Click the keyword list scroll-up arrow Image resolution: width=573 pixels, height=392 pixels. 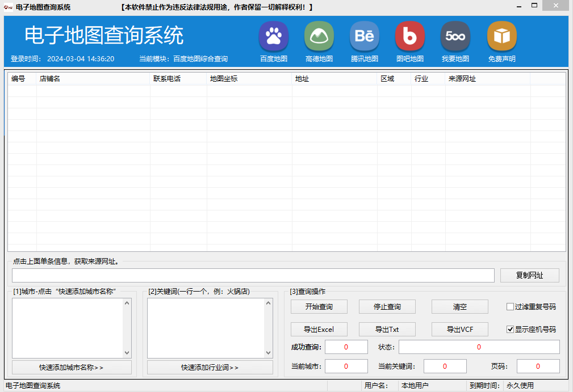pyautogui.click(x=268, y=303)
